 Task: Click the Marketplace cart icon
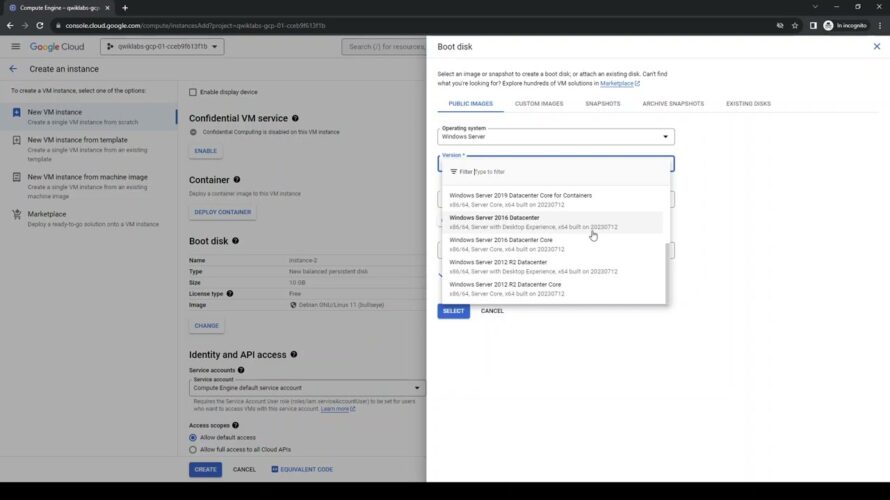tap(16, 214)
